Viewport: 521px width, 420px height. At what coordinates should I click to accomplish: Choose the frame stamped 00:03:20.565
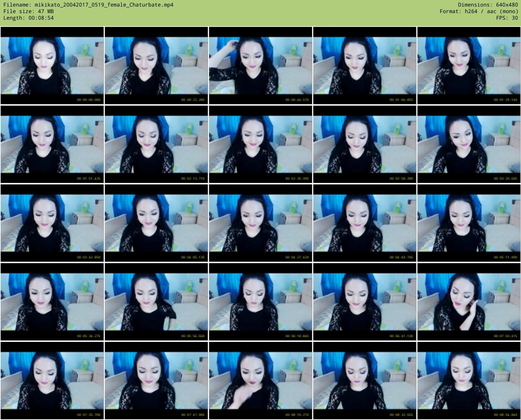(x=469, y=144)
